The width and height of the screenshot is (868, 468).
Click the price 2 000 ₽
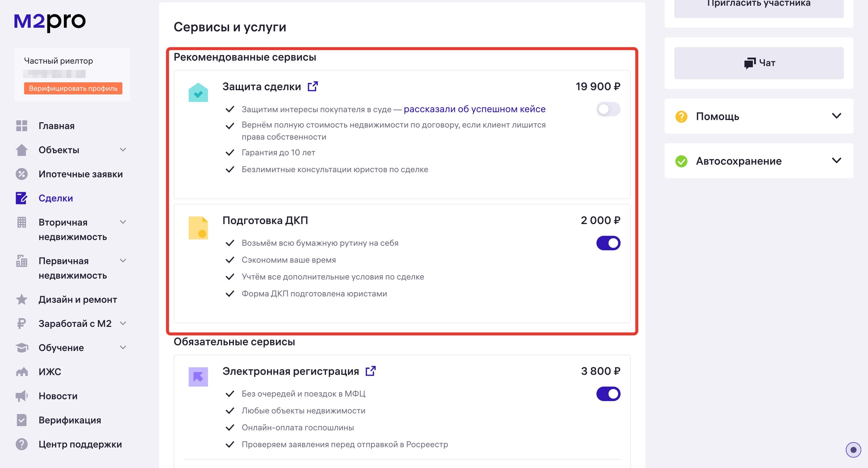click(600, 220)
